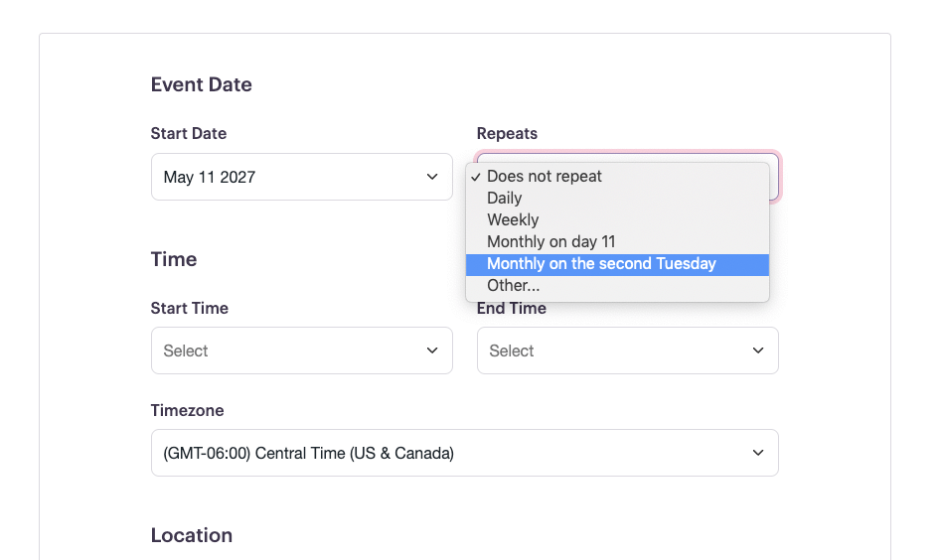The height and width of the screenshot is (560, 941).
Task: Choose Weekly from the Repeats list
Action: tap(513, 220)
